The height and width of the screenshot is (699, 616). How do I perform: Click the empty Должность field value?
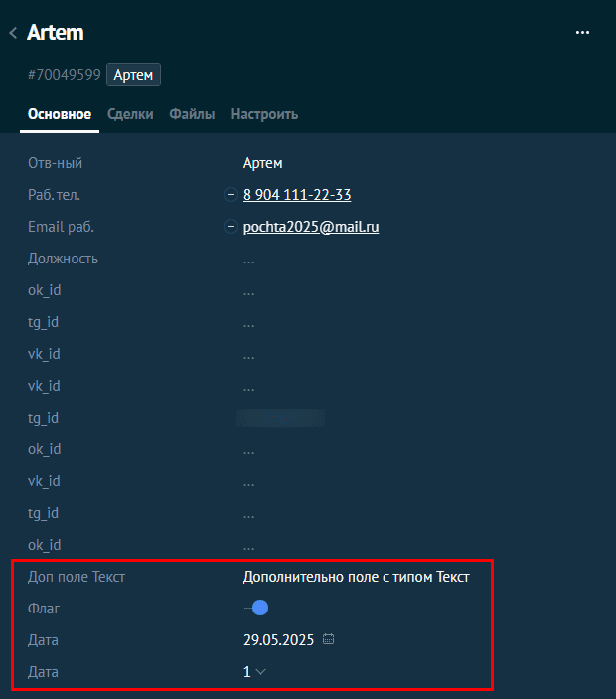tap(248, 259)
